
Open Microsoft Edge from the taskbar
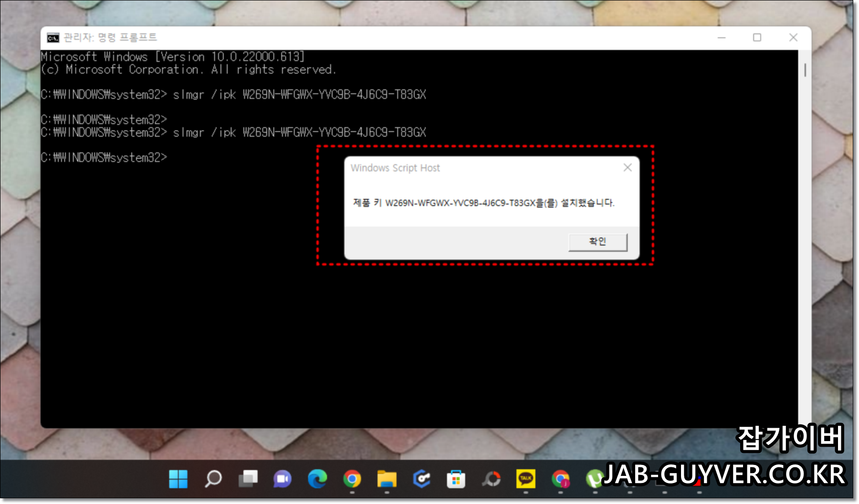pyautogui.click(x=317, y=479)
